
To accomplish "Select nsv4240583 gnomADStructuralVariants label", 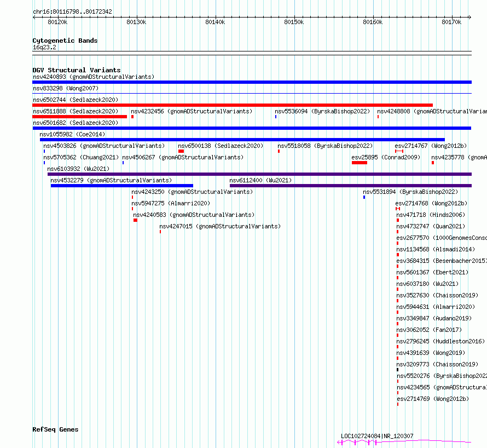I will tap(194, 215).
